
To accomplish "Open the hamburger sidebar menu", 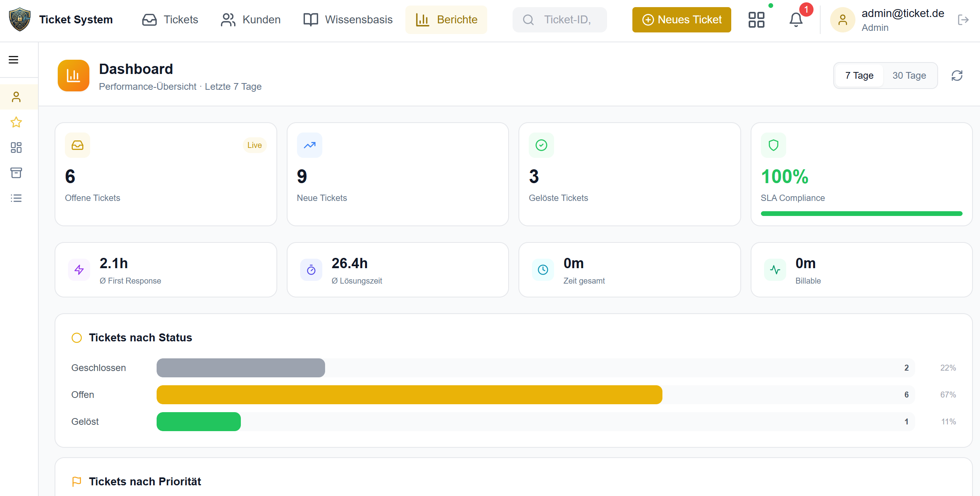I will pos(13,59).
